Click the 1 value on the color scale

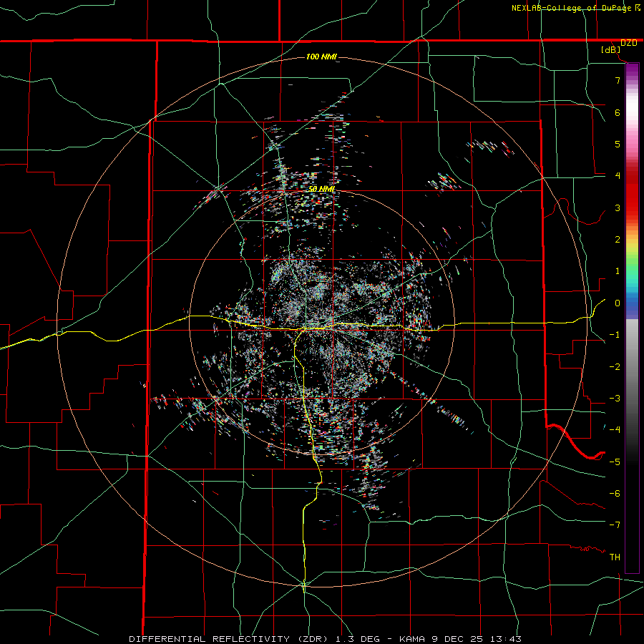(618, 271)
